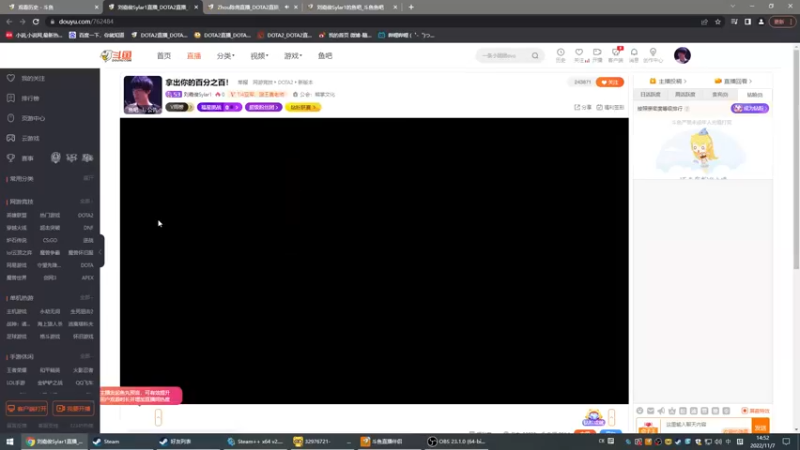Click browser address bar douyu.com URL
800x450 pixels.
click(x=86, y=21)
